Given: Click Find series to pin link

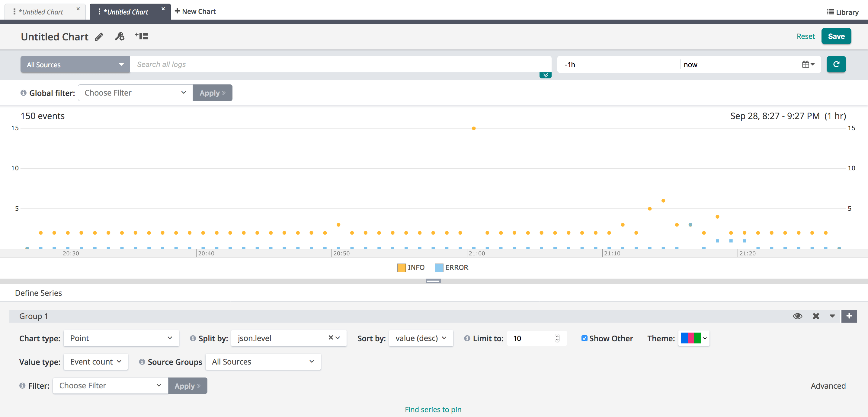Looking at the screenshot, I should tap(433, 409).
